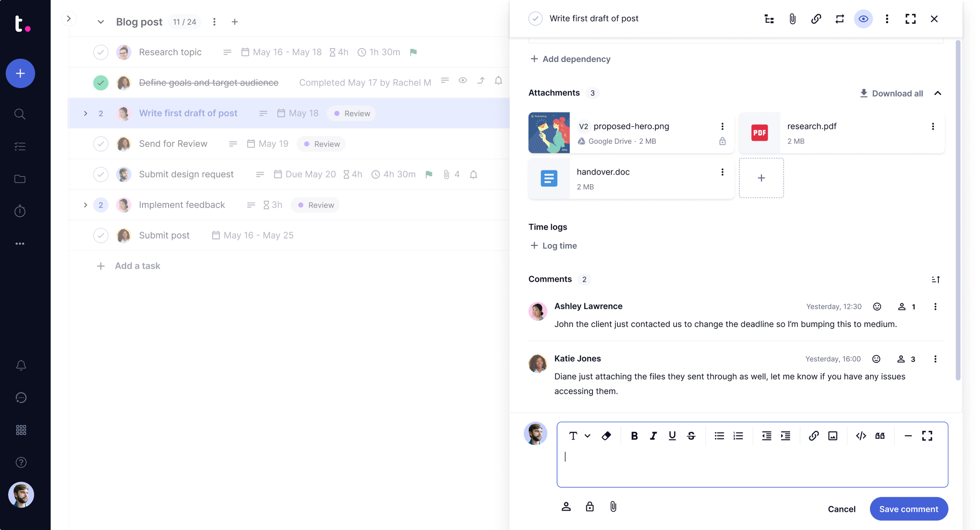This screenshot has height=530, width=980.
Task: Click the blockquote icon in editor
Action: pos(880,436)
